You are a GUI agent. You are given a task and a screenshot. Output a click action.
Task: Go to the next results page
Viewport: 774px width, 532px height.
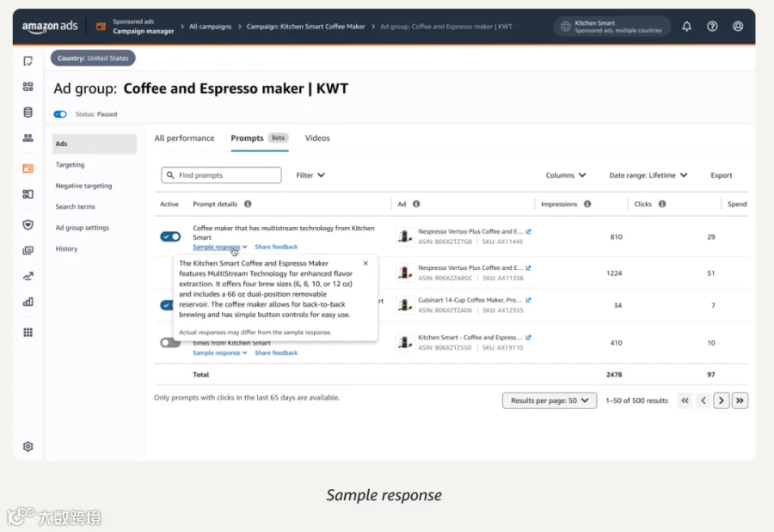pyautogui.click(x=722, y=401)
